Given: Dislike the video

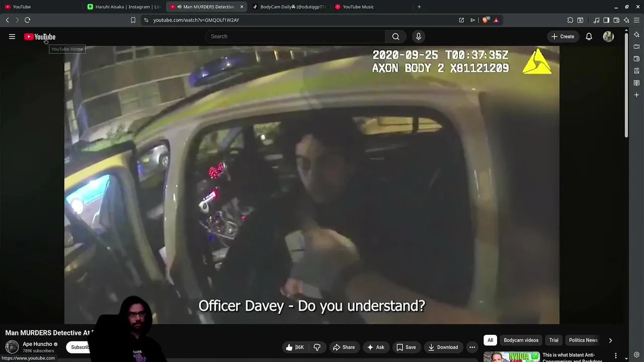Looking at the screenshot, I should 317,347.
